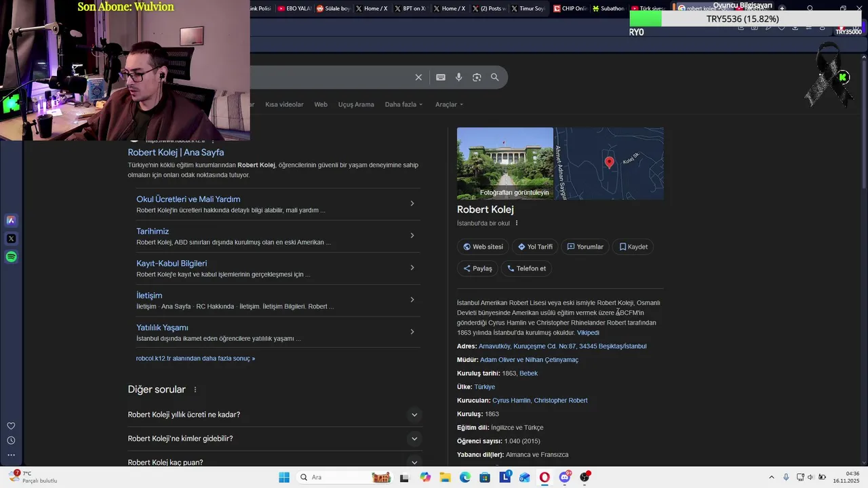Get directions with Yol Tarifi

click(535, 247)
